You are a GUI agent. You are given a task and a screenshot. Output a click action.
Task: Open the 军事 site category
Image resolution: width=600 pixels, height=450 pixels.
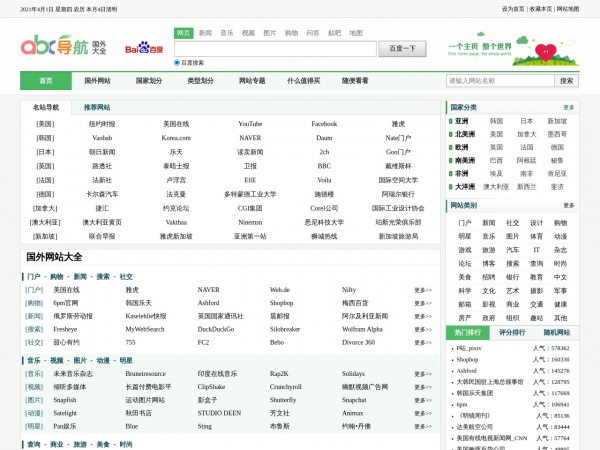pyautogui.click(x=560, y=291)
